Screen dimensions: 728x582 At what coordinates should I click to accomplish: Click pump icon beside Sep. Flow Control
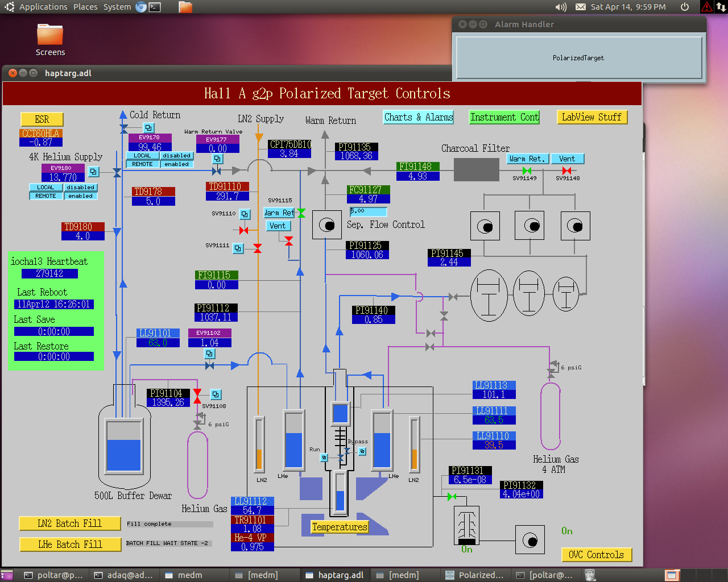326,225
